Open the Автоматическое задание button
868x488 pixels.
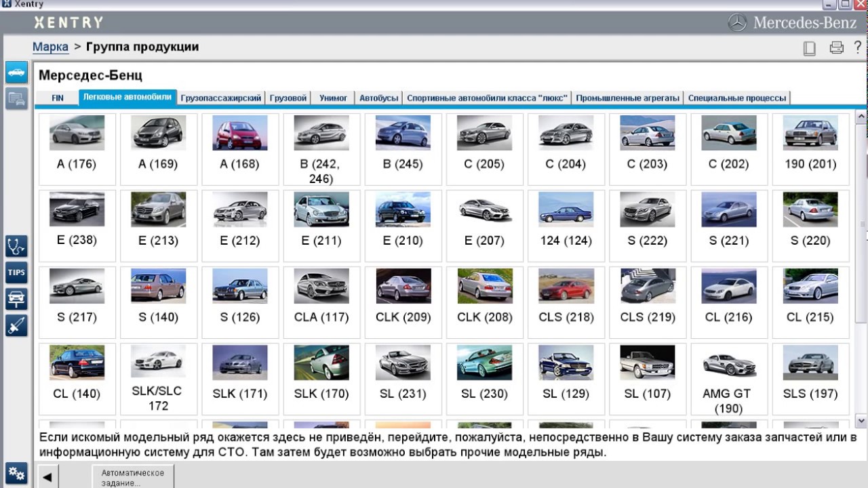[x=133, y=477]
